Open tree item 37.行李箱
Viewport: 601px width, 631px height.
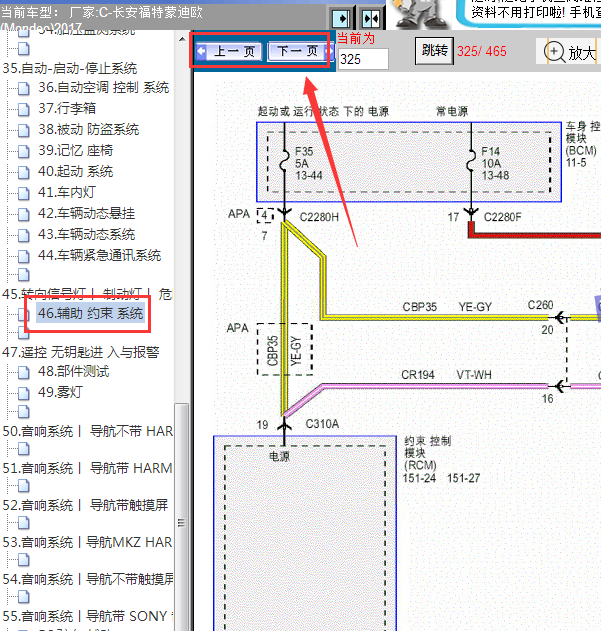67,108
